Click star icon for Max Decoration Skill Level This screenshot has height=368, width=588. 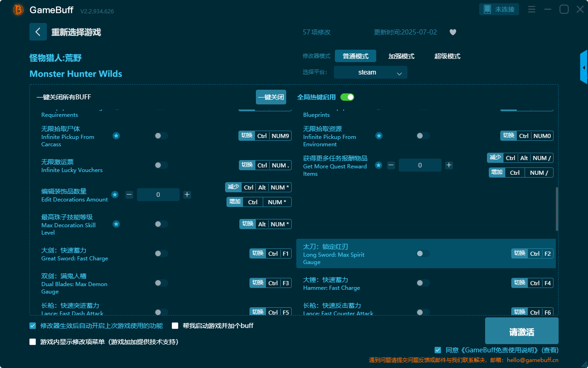click(116, 224)
